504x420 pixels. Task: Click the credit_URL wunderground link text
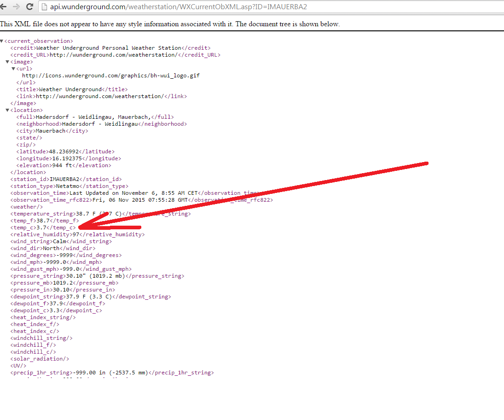tap(114, 55)
